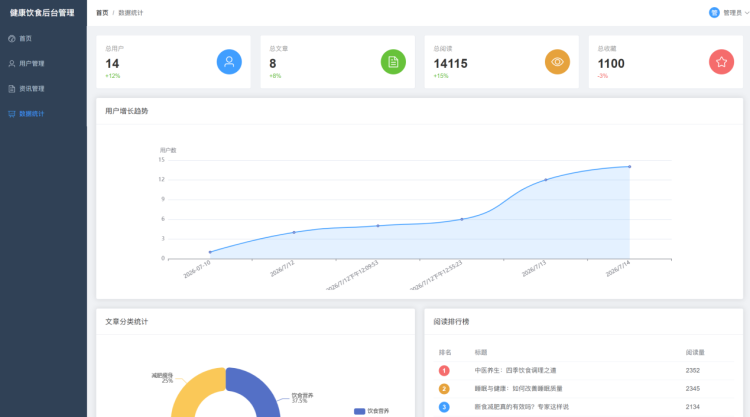Open the 用户管理 sidebar menu item

pyautogui.click(x=43, y=64)
